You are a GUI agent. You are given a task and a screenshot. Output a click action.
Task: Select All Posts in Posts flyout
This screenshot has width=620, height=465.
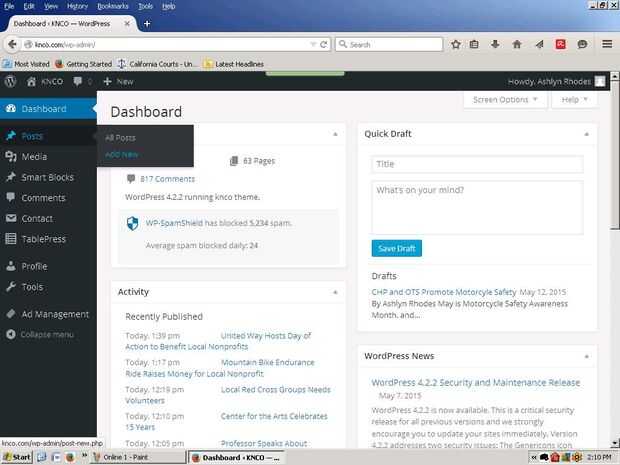[x=120, y=138]
